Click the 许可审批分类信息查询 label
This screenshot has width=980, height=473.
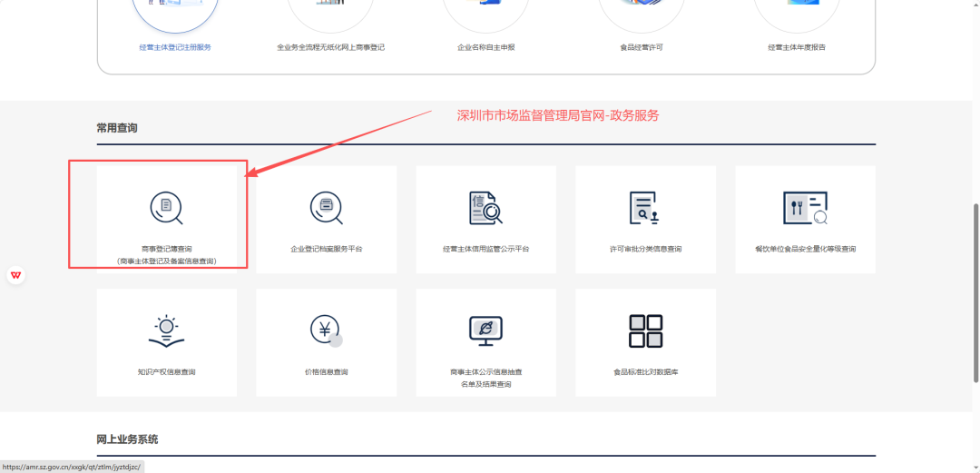click(x=646, y=249)
